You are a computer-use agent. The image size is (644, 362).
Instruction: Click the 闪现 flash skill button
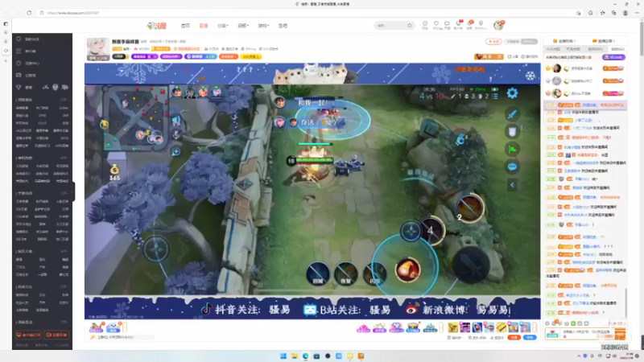tap(374, 274)
